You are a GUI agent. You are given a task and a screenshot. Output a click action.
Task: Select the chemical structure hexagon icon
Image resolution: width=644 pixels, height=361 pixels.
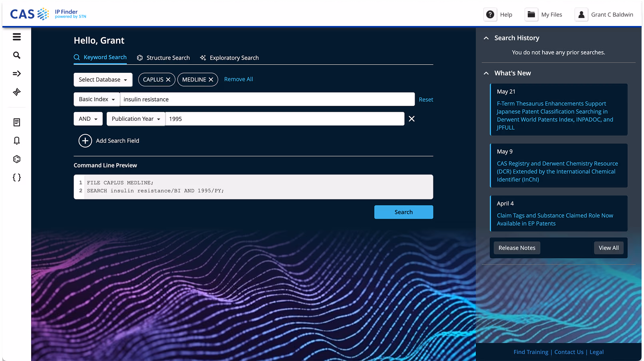click(x=16, y=159)
